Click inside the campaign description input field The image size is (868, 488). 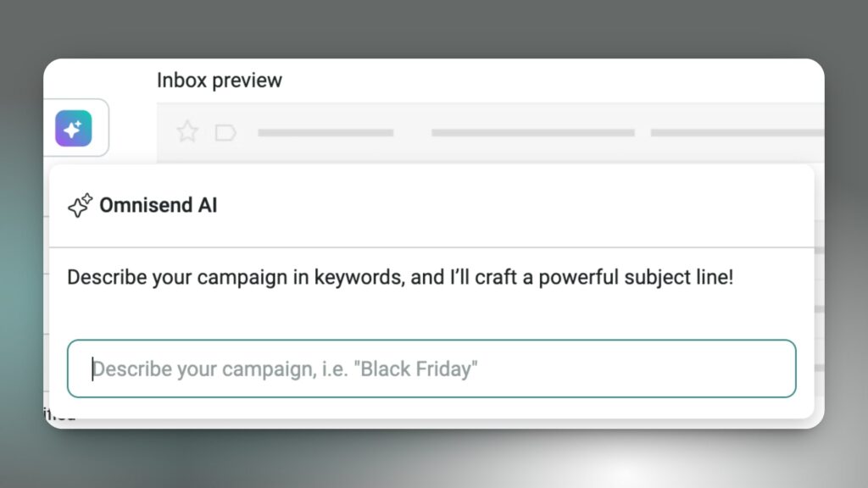(431, 368)
